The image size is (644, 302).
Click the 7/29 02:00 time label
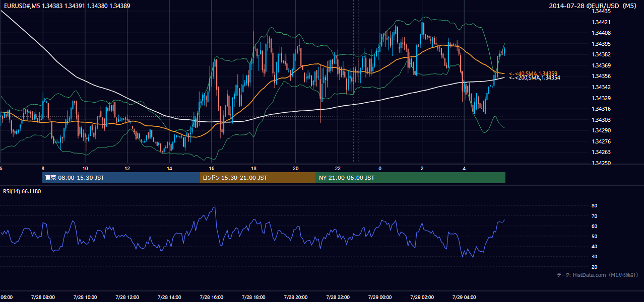422,297
